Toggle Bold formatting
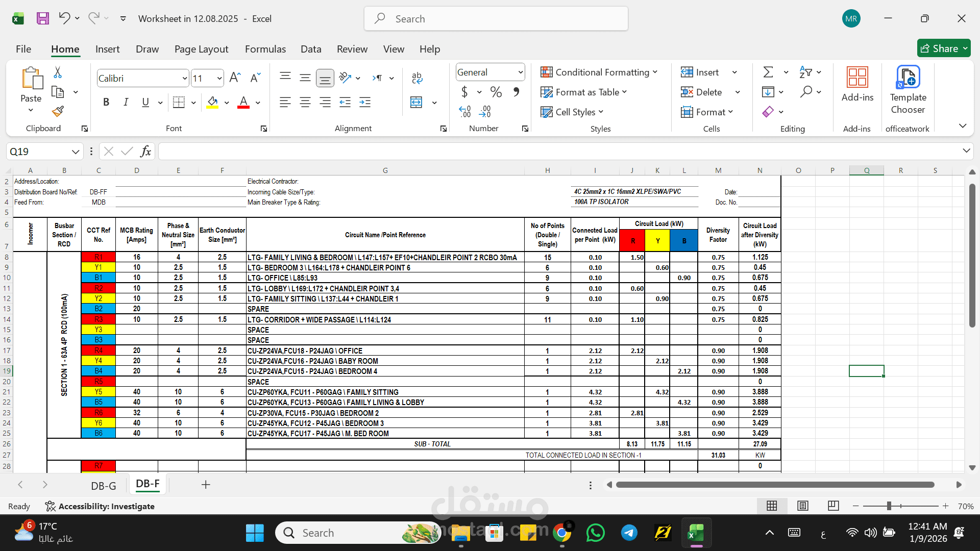The image size is (980, 551). click(106, 102)
